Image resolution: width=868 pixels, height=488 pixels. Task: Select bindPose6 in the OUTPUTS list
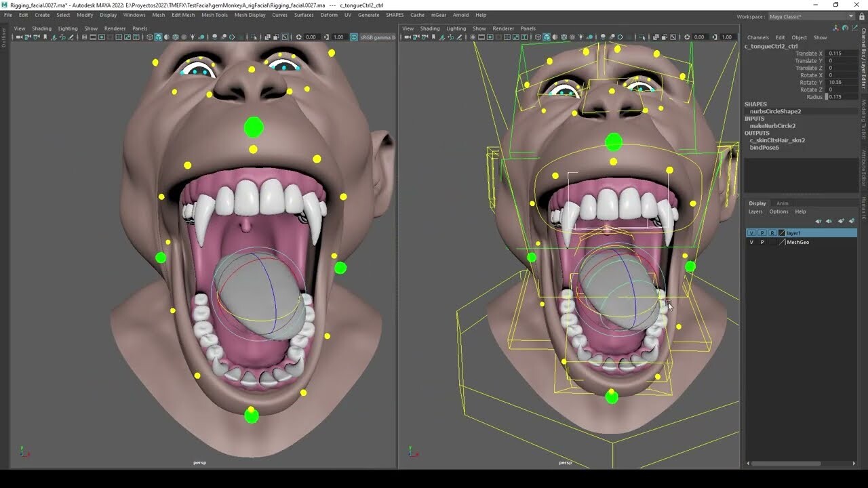[764, 148]
